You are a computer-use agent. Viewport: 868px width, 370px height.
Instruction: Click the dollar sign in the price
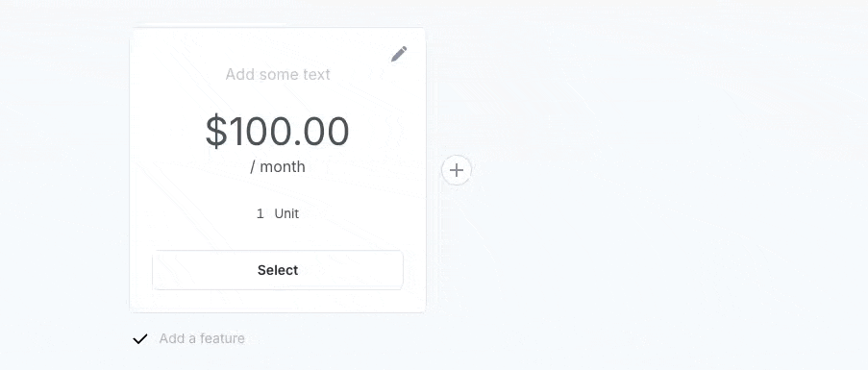point(216,131)
